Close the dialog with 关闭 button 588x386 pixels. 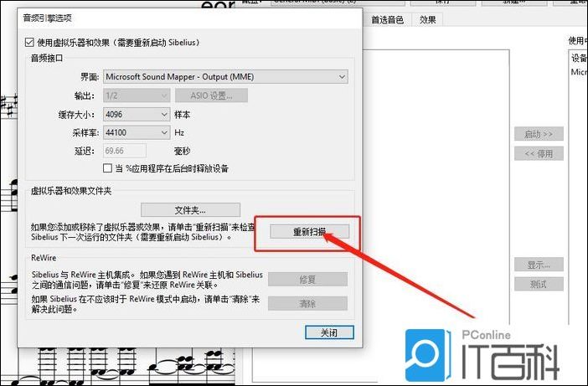328,332
